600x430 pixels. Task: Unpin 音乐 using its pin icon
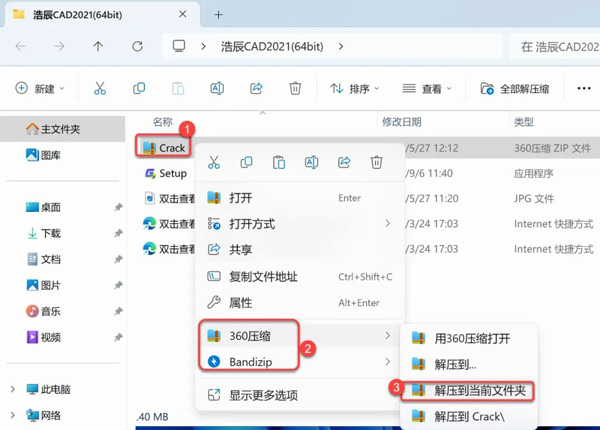tap(118, 311)
